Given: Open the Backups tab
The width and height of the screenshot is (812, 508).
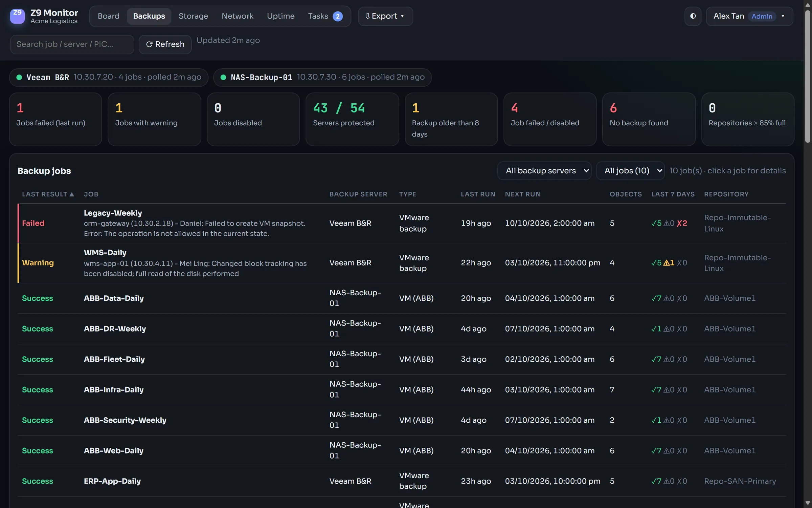Looking at the screenshot, I should coord(149,16).
